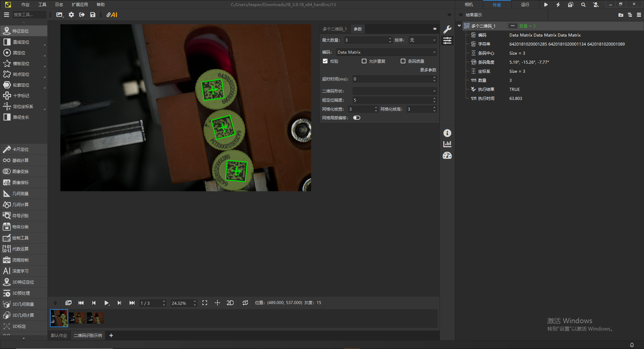This screenshot has height=349, width=644.
Task: Switch to the 默认作业 job tab
Action: point(59,336)
